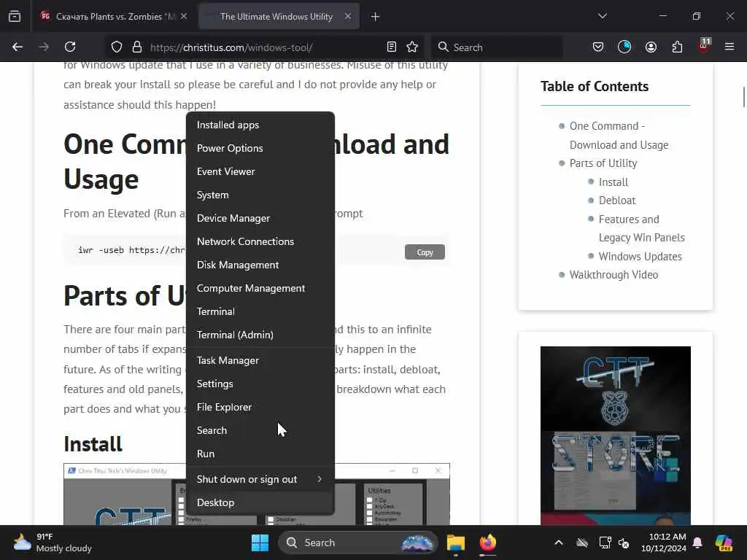Select Search in the context menu
The image size is (747, 560).
(260, 430)
